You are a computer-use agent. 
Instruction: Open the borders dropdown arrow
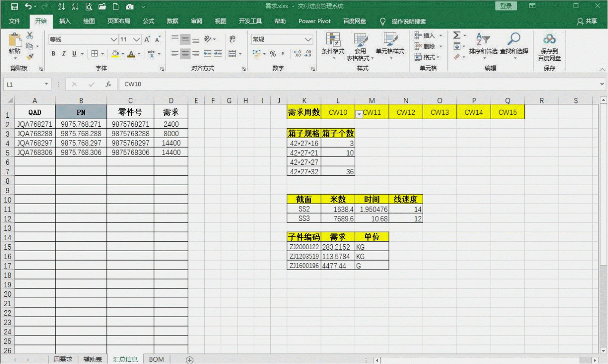[x=103, y=54]
